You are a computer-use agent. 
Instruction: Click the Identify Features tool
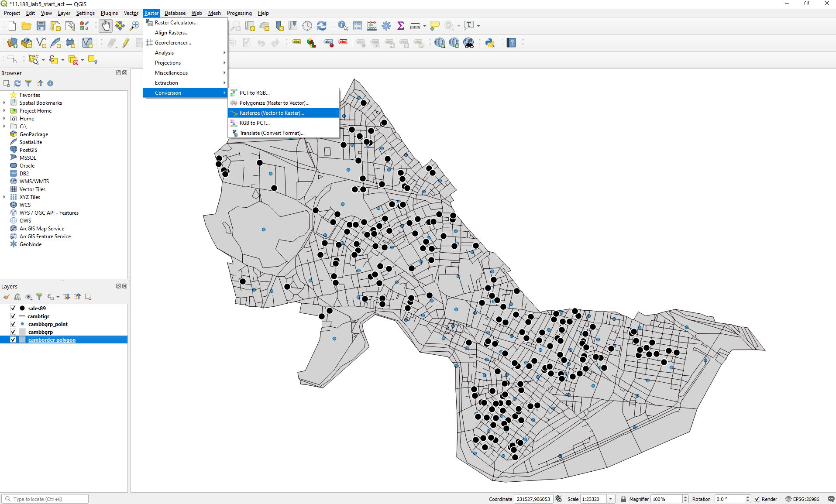[x=343, y=26]
